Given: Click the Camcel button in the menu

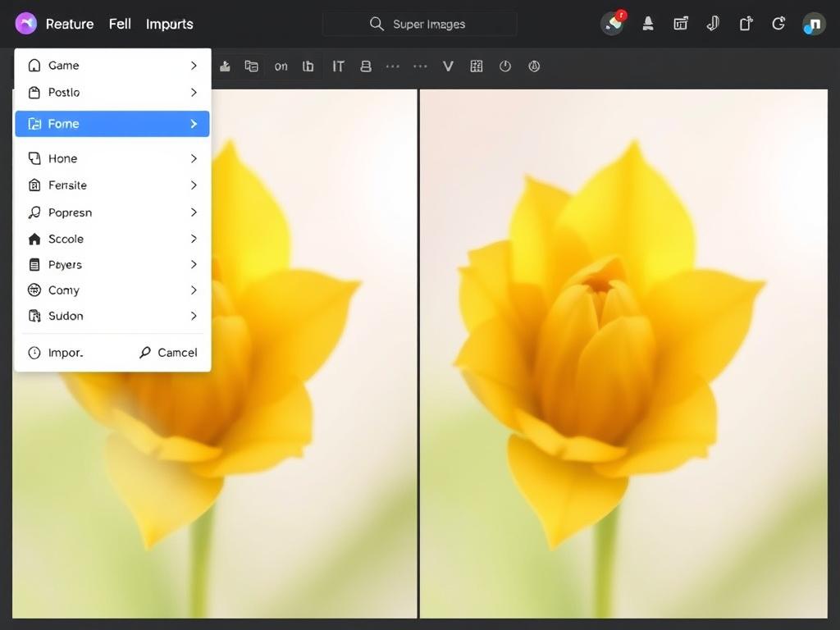Looking at the screenshot, I should pos(168,353).
